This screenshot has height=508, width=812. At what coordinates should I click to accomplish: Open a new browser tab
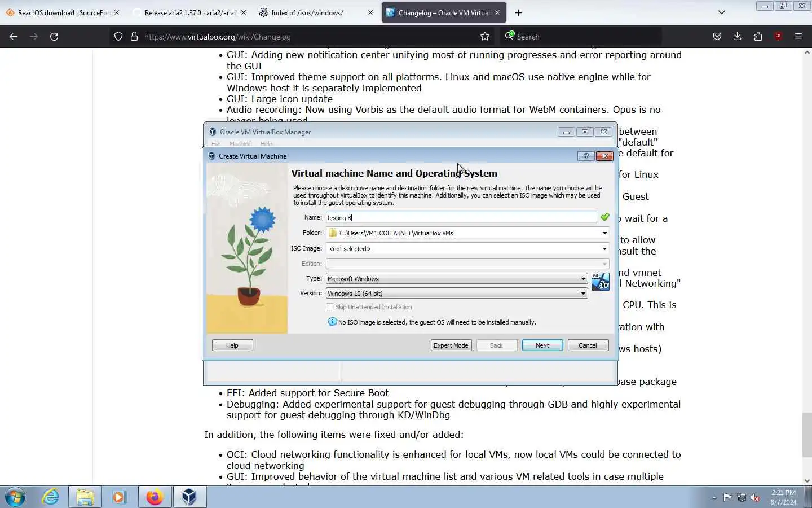pos(518,12)
